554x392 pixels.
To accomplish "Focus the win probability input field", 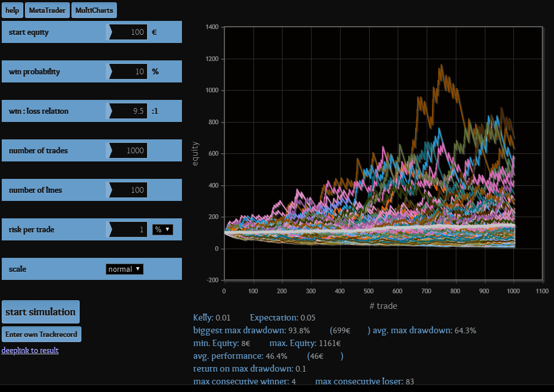I will pos(128,71).
